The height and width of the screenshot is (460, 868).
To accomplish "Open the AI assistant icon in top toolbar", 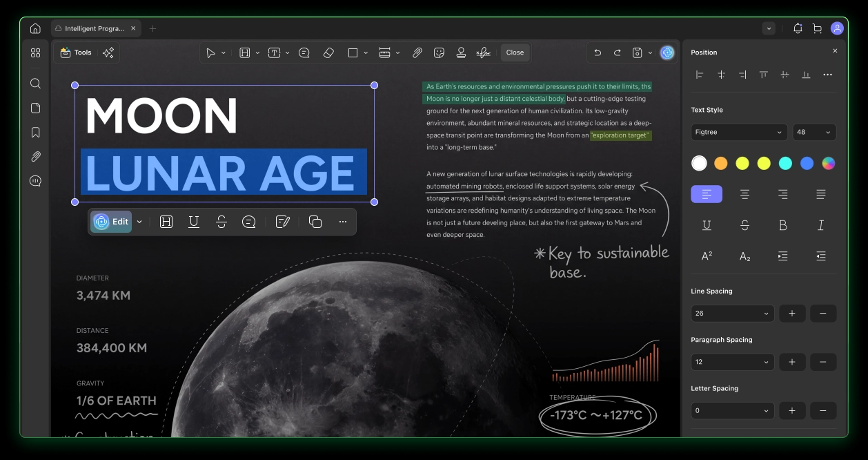I will pos(667,52).
